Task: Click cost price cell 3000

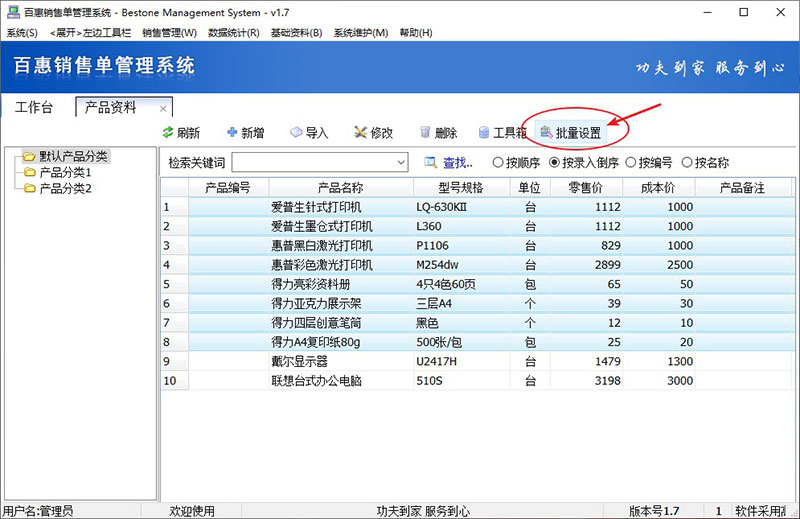Action: (x=658, y=381)
